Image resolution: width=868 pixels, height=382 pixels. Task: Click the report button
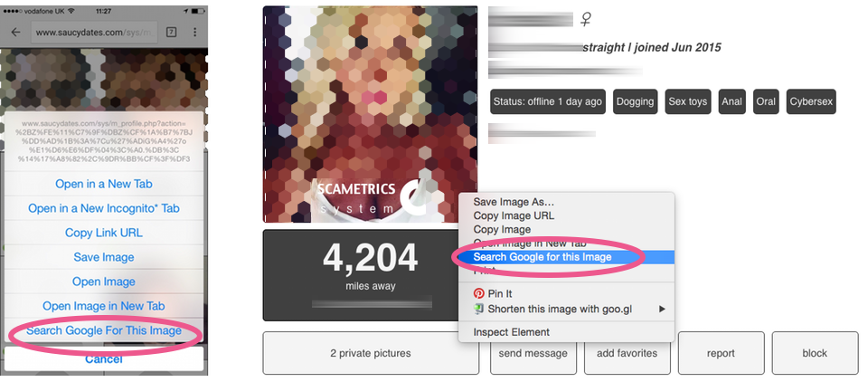click(722, 353)
